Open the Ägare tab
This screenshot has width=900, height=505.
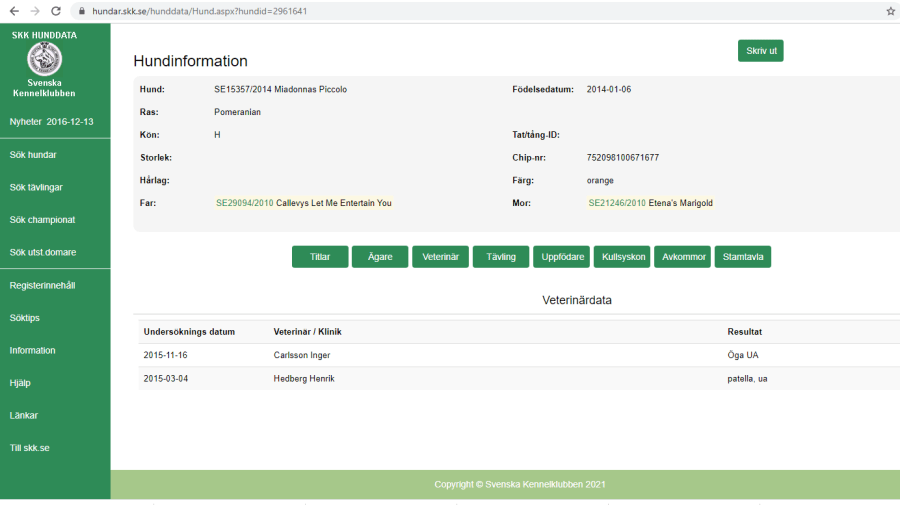point(379,257)
